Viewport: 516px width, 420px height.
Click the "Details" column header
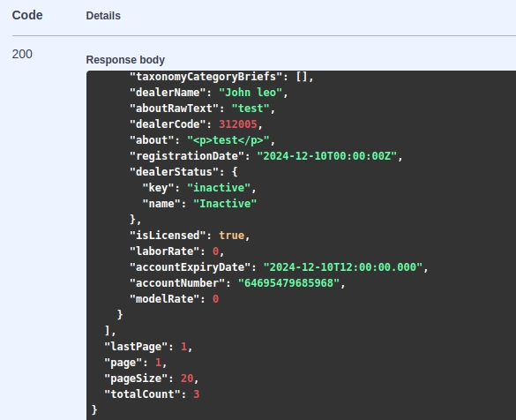[103, 16]
